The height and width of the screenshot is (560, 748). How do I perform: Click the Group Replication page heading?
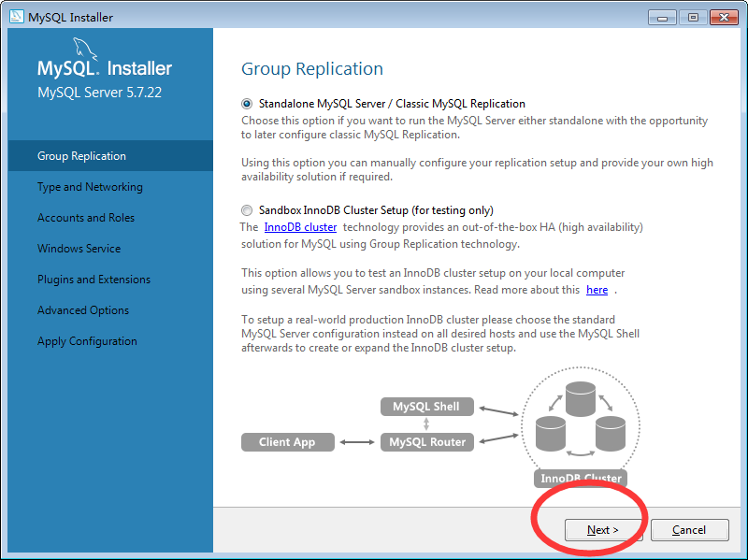pyautogui.click(x=312, y=68)
